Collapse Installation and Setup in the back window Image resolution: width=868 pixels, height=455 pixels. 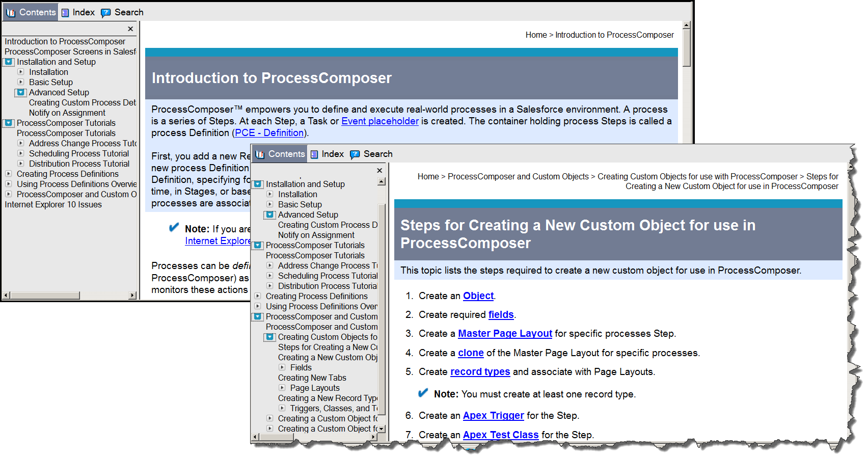coord(9,62)
